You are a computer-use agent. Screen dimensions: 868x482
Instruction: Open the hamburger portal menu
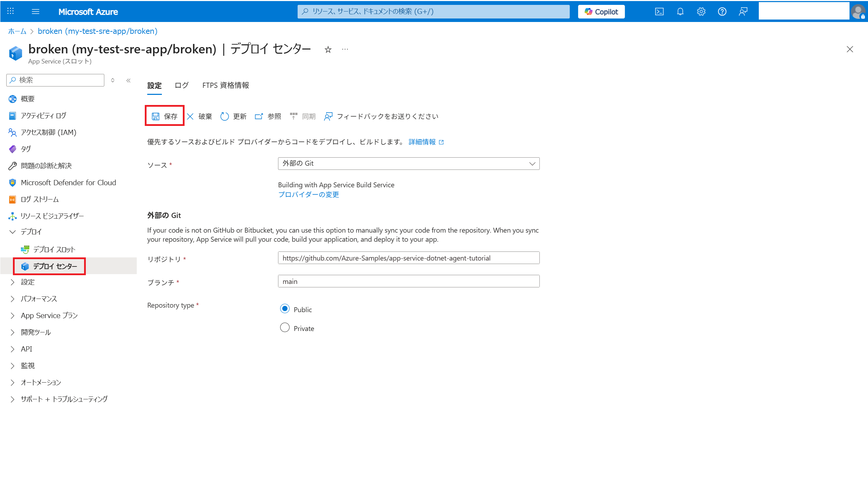(36, 12)
